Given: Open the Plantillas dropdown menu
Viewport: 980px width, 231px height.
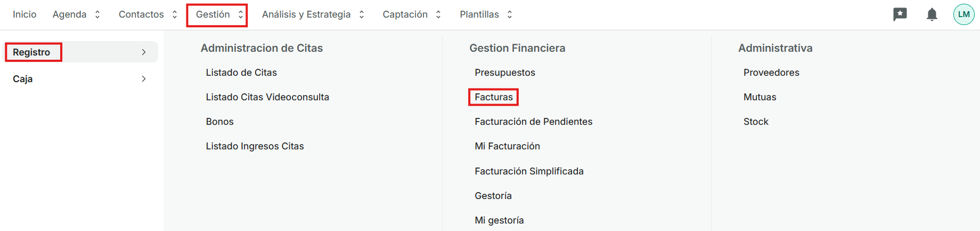Looking at the screenshot, I should coord(486,14).
